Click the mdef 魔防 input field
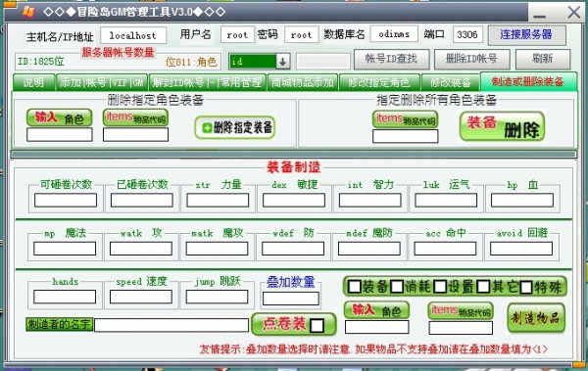588x371 pixels. pos(369,249)
